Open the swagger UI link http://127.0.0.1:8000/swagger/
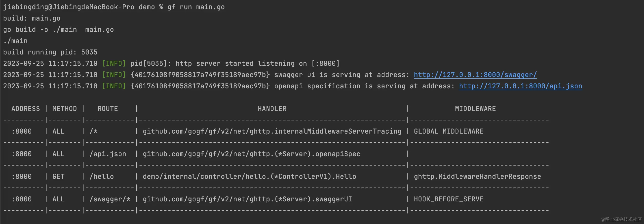 point(475,75)
